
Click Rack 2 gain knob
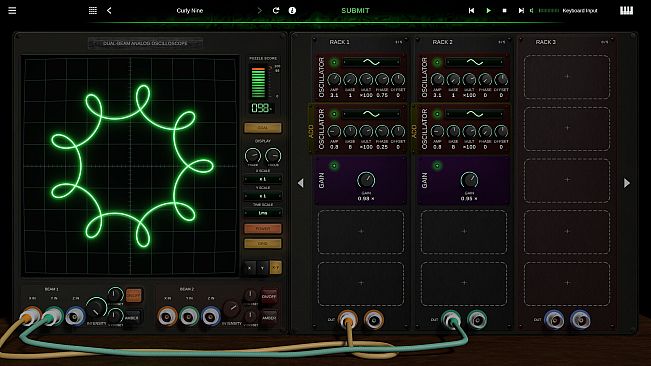(x=469, y=181)
